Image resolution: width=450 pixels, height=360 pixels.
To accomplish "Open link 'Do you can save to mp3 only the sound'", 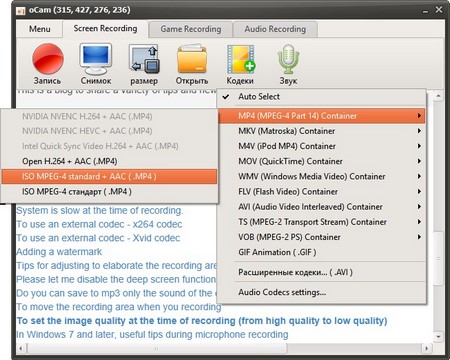I will 116,293.
